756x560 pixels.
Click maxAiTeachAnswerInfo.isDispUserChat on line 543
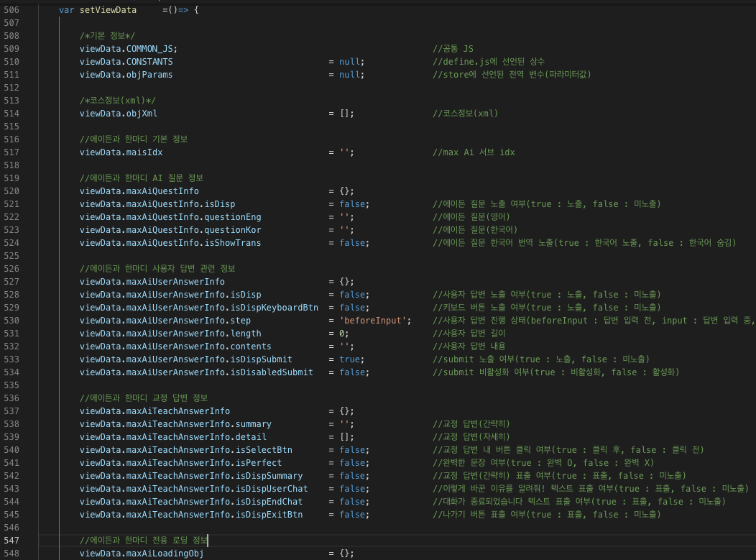click(x=217, y=489)
